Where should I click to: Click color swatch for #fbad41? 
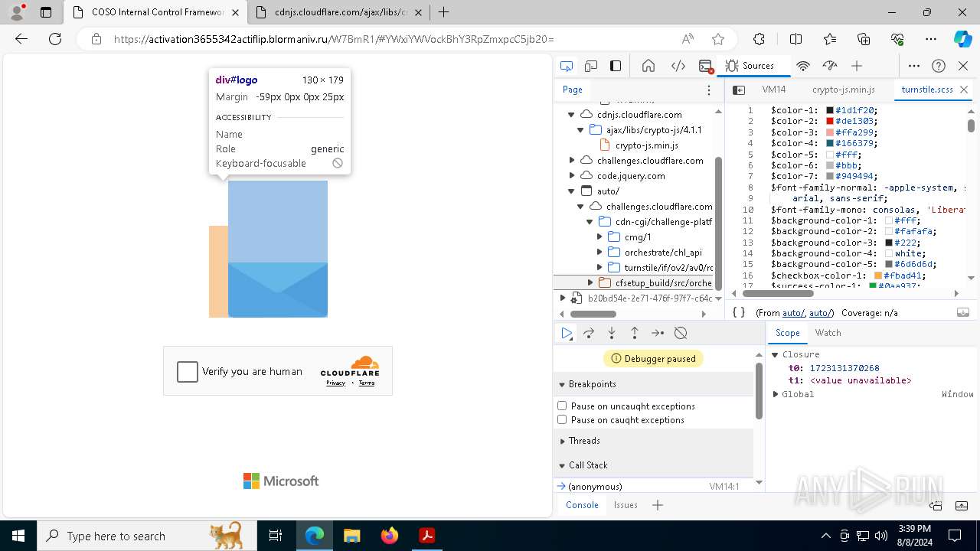[878, 275]
